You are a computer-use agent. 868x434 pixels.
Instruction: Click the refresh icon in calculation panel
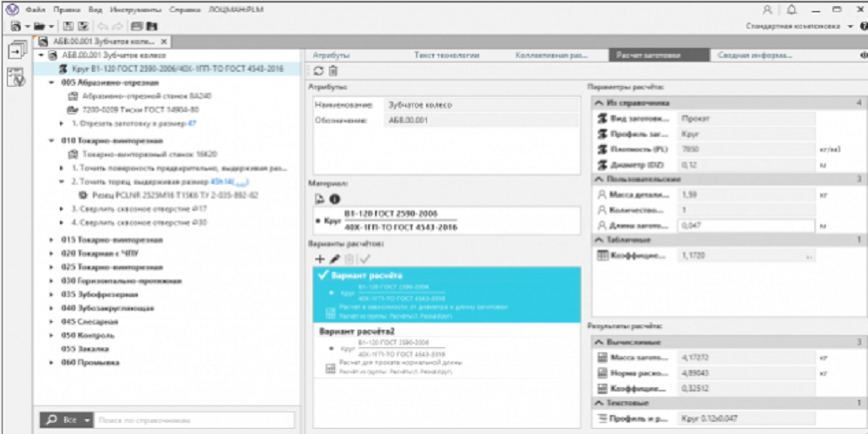click(319, 70)
